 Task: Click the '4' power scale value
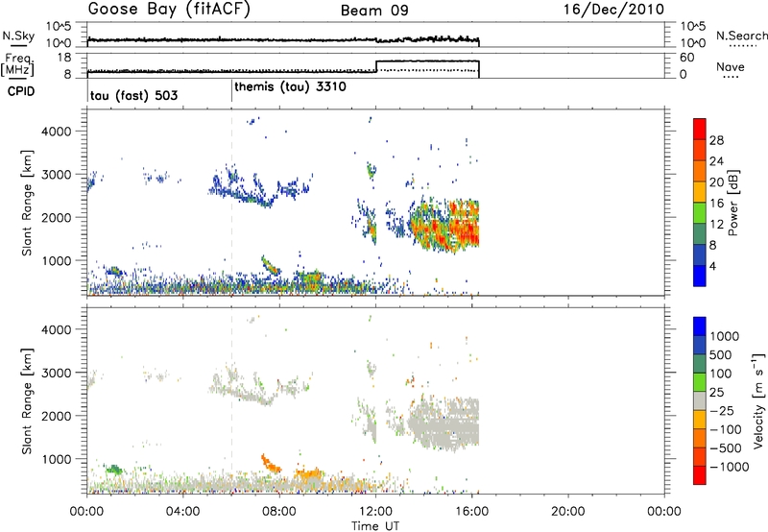[x=712, y=267]
